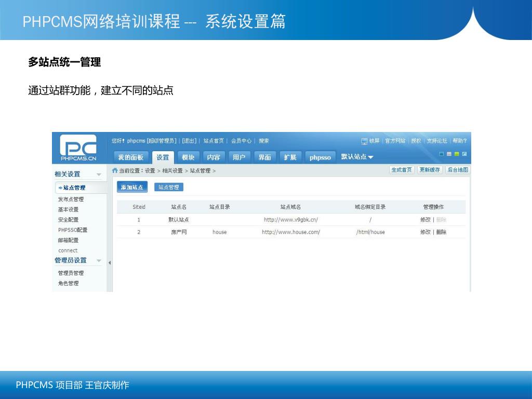Viewport: 532px width, 399px height.
Task: Click the 房产网 site name cell
Action: click(179, 232)
